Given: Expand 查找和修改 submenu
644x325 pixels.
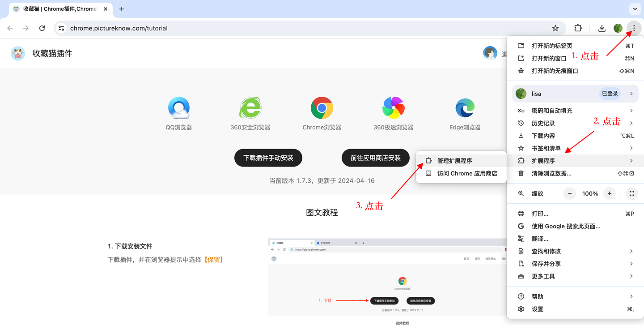Looking at the screenshot, I should pos(576,251).
